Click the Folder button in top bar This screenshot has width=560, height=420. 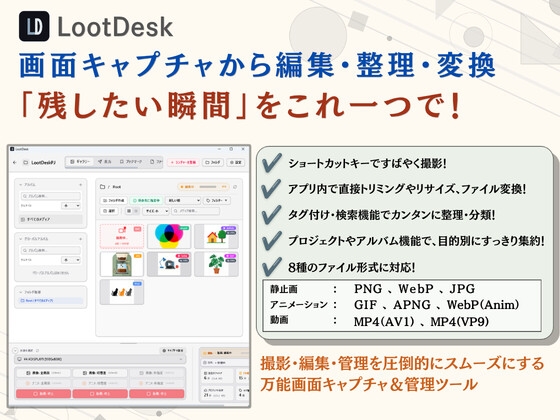coord(213,162)
